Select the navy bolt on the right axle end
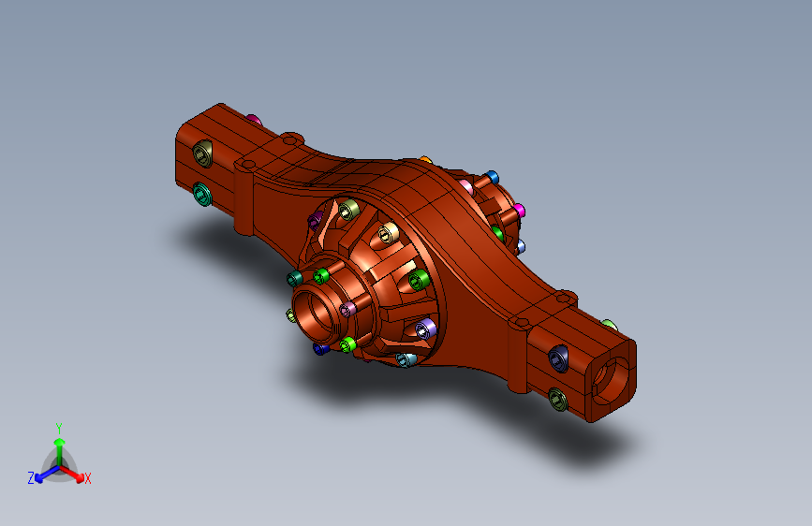The width and height of the screenshot is (812, 526). pos(558,358)
